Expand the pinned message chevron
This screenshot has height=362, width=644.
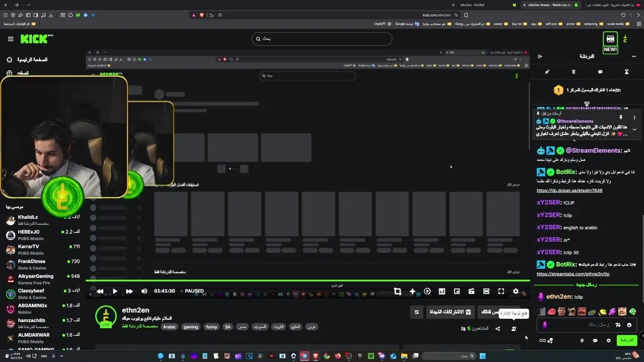point(634,129)
